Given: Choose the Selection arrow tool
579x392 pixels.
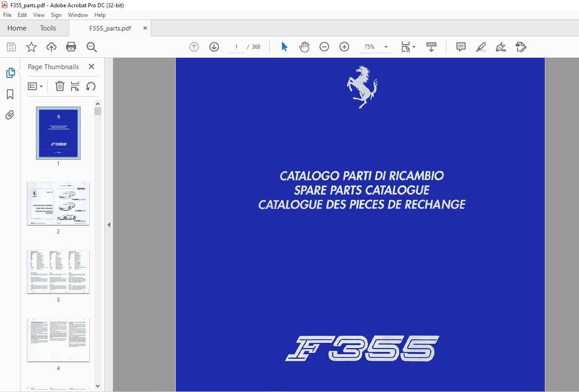Looking at the screenshot, I should pos(285,47).
